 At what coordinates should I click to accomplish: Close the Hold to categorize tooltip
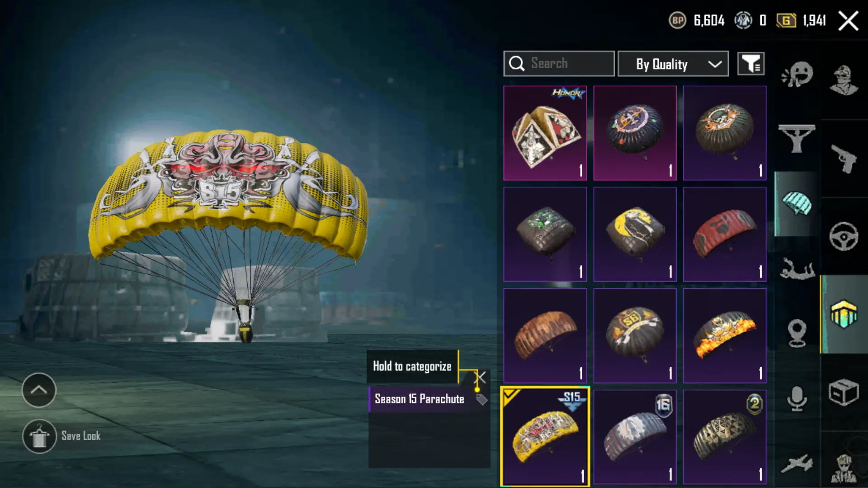(480, 377)
